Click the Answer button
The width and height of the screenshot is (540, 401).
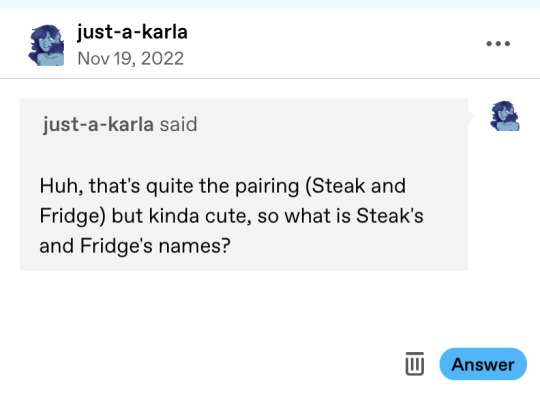coord(483,364)
